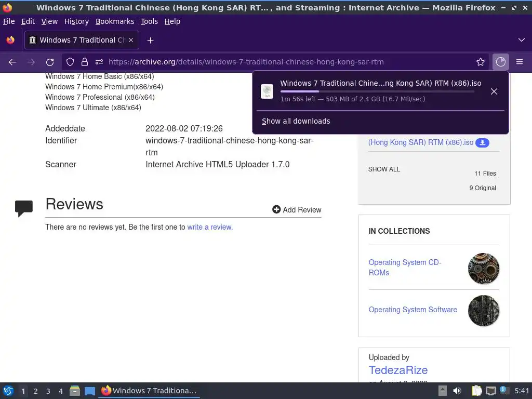Switch to workspace 2

[x=35, y=391]
